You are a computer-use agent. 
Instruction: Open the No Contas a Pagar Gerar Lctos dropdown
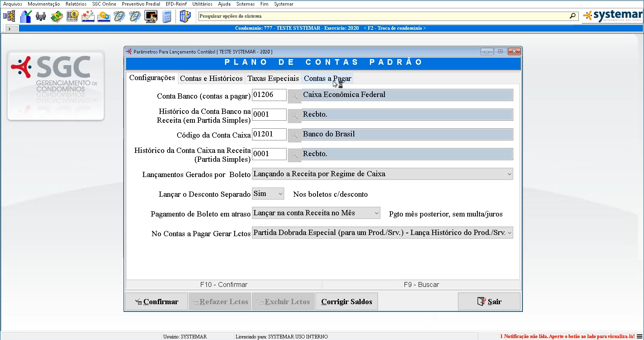[509, 233]
